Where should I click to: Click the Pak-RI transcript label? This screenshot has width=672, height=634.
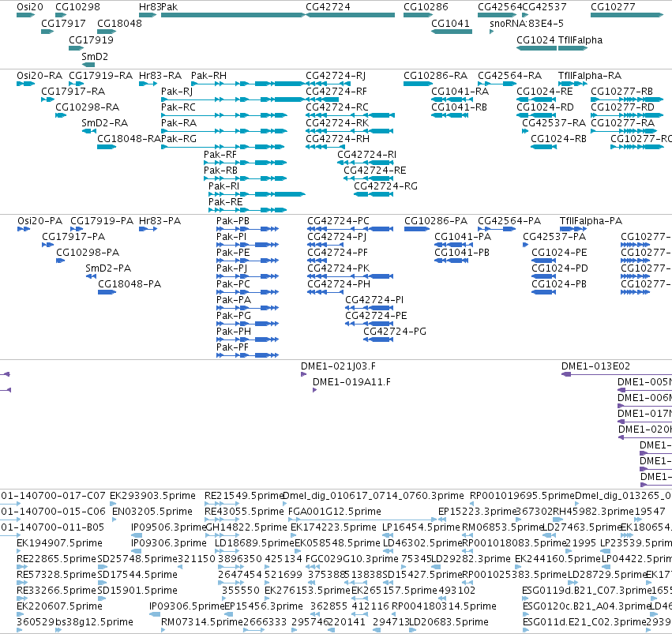[223, 186]
